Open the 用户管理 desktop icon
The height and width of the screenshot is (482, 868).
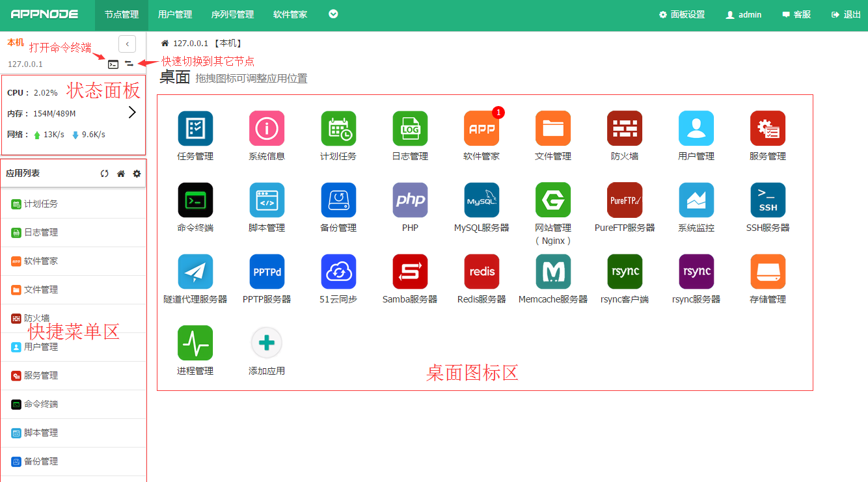696,128
